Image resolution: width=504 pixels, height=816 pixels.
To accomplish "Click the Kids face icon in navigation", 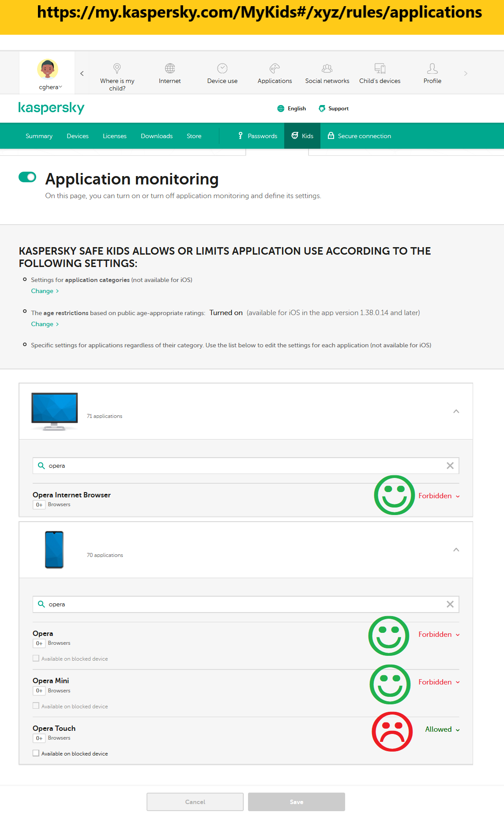I will 295,135.
